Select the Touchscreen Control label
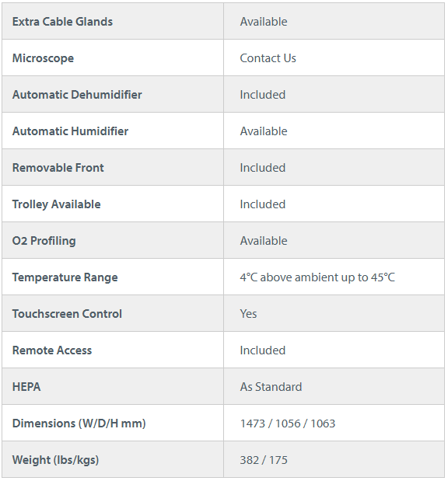The height and width of the screenshot is (481, 448). pyautogui.click(x=67, y=313)
